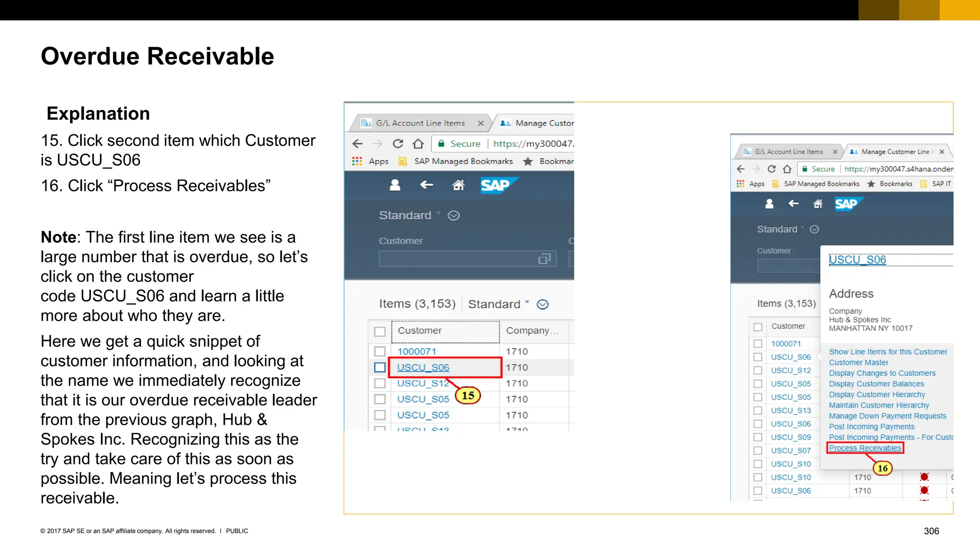This screenshot has height=551, width=980.
Task: Close G/L Account Line Items tab, step-15 screenshot
Action: click(x=481, y=123)
